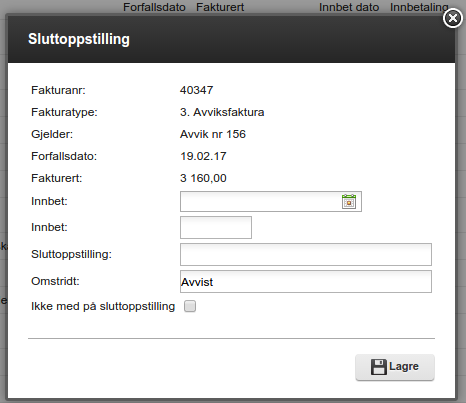The height and width of the screenshot is (403, 466).
Task: Save the form with the Lagre button
Action: (395, 367)
